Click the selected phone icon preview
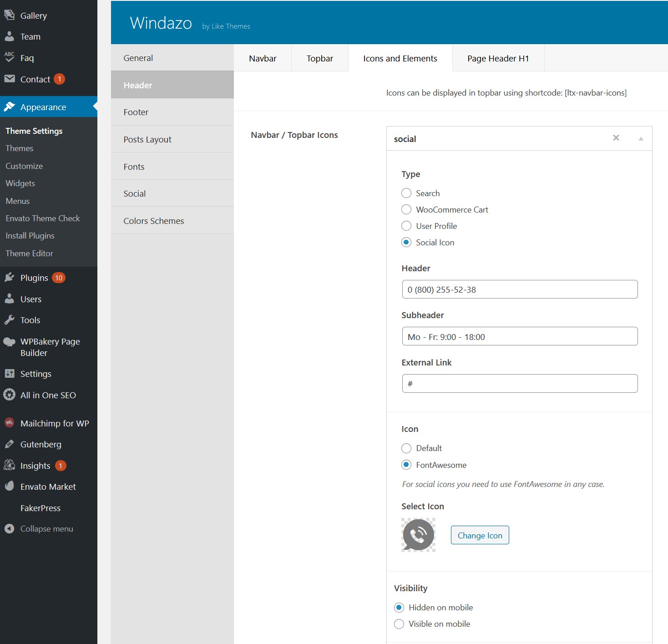This screenshot has height=644, width=668. click(418, 535)
